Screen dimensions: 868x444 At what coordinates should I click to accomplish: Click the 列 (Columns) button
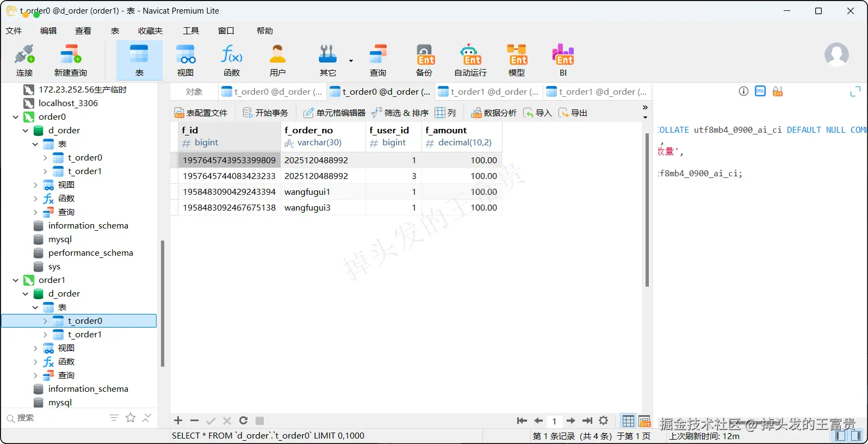[445, 113]
